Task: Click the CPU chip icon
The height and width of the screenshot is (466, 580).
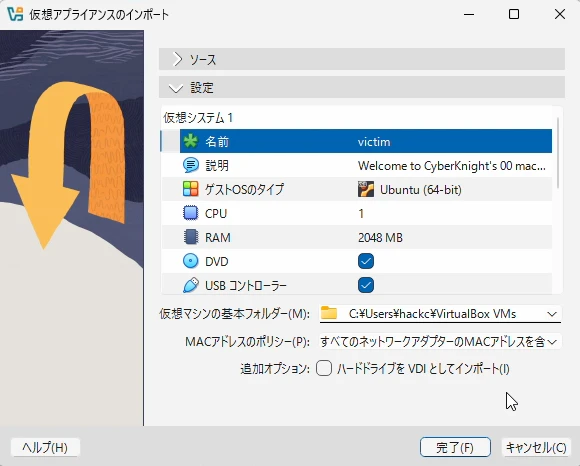Action: pyautogui.click(x=191, y=213)
